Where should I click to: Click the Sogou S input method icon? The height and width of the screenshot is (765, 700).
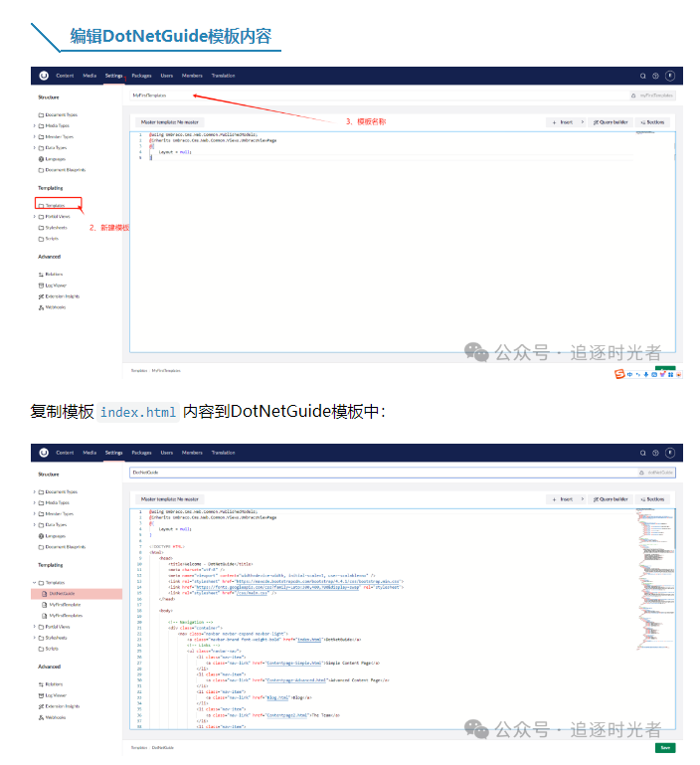[619, 374]
